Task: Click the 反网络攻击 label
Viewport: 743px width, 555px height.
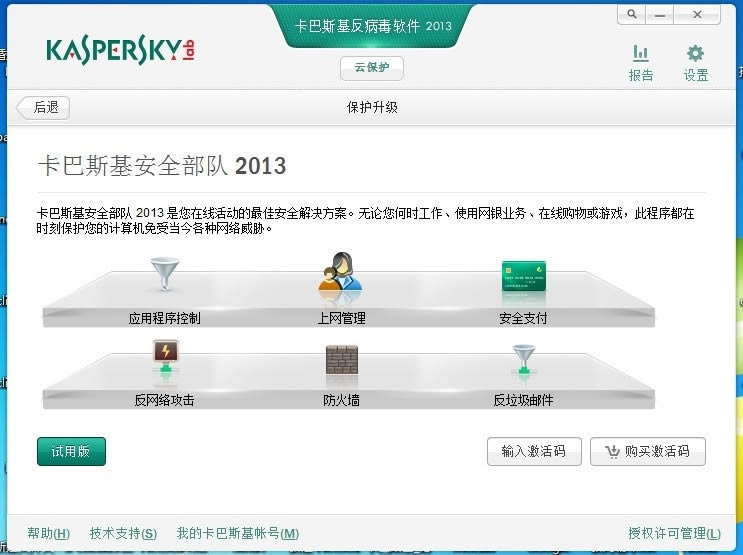Action: (x=164, y=400)
